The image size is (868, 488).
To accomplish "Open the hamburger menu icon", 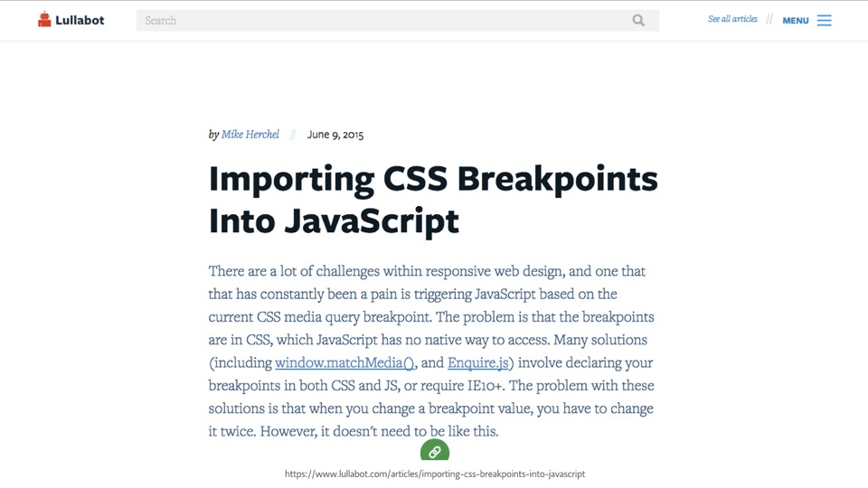I will 825,21.
